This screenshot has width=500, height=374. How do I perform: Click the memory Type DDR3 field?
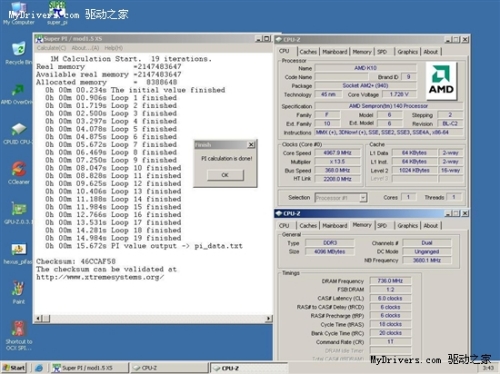330,243
